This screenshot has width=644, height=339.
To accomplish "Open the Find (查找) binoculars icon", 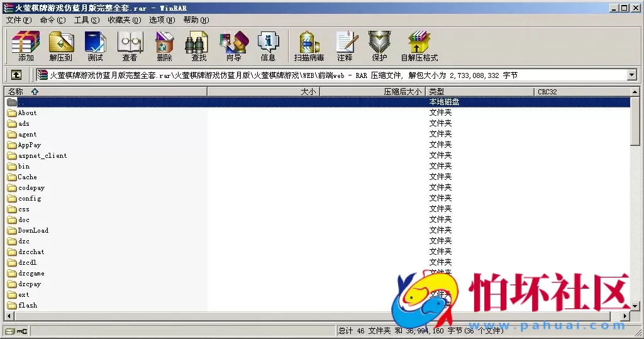I will point(199,47).
